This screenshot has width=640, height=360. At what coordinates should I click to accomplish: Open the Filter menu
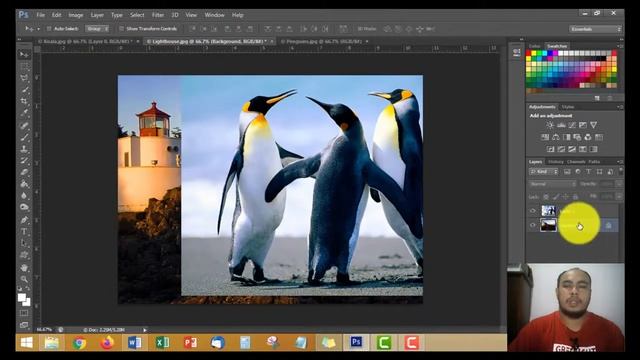tap(158, 15)
